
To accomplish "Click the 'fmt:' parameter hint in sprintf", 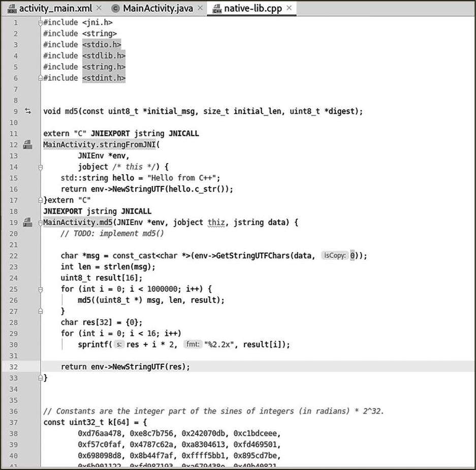I will 193,344.
